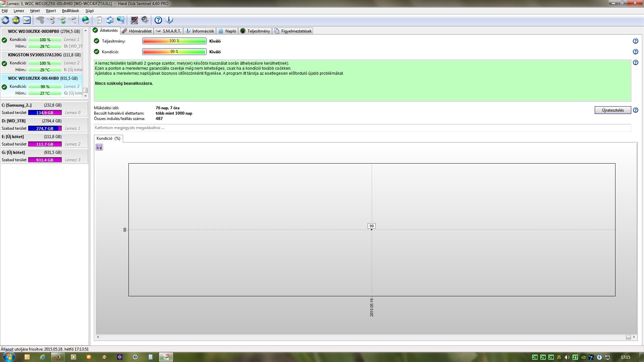The image size is (644, 362).
Task: Click the Teljesítmény 100 % gradient bar
Action: [174, 41]
